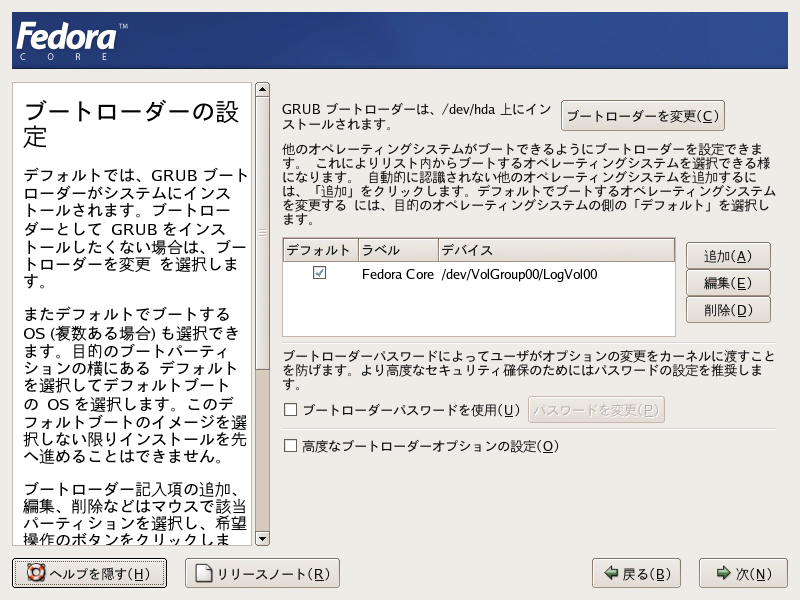This screenshot has height=600, width=800.
Task: Click the デフォルト column header
Action: [320, 250]
